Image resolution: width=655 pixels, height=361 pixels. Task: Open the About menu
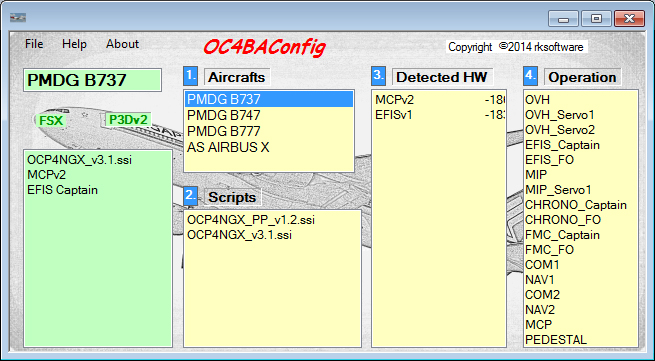coord(122,44)
